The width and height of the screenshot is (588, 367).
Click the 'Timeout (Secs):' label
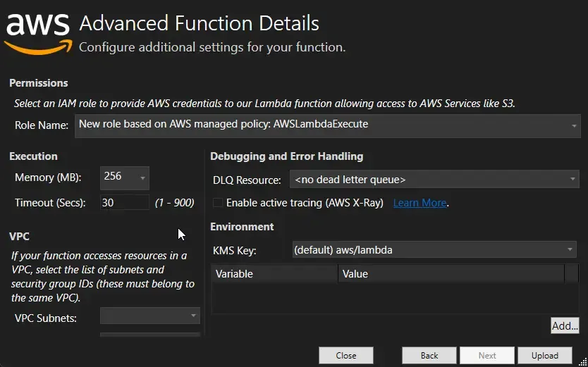(x=50, y=203)
